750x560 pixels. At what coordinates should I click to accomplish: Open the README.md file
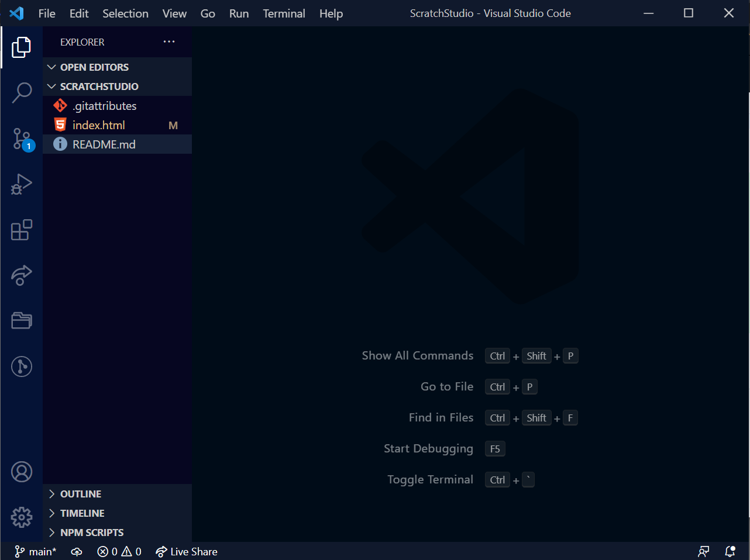(x=118, y=144)
